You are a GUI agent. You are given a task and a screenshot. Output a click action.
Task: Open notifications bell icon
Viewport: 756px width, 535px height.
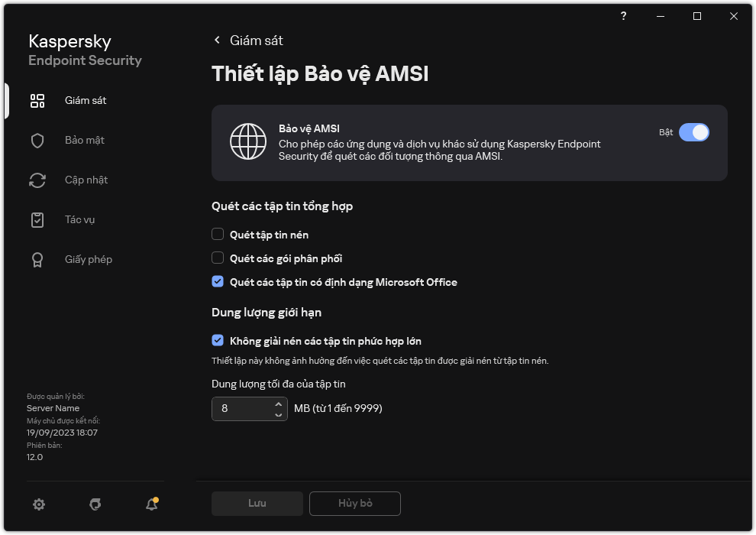point(152,504)
